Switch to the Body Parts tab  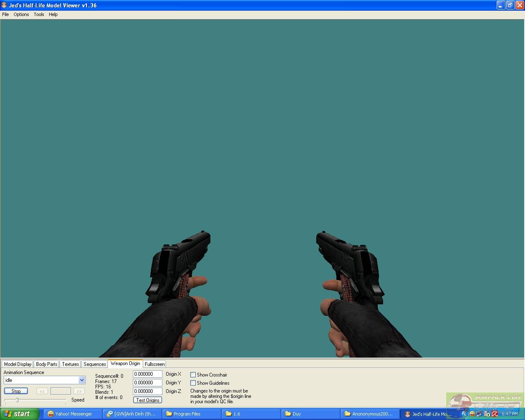point(46,364)
